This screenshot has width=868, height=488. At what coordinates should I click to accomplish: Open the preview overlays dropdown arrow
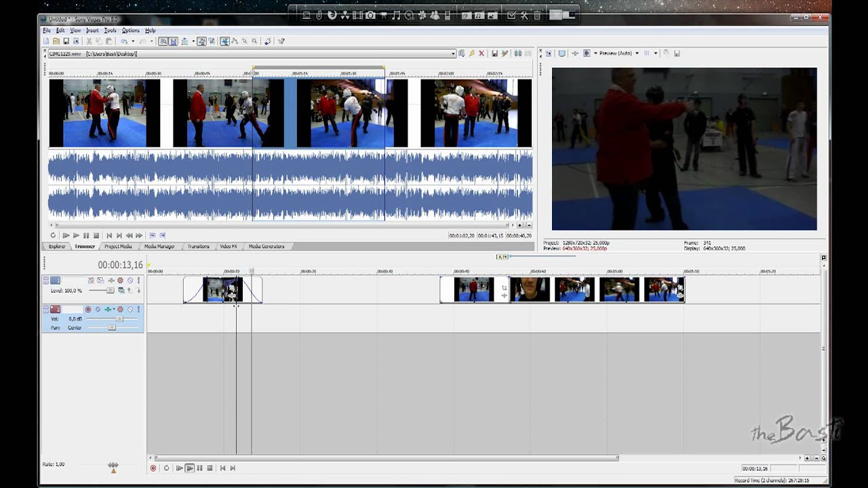click(656, 54)
